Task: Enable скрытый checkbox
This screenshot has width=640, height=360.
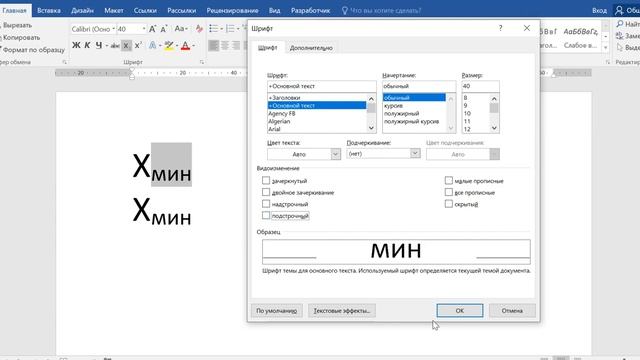Action: [x=449, y=204]
